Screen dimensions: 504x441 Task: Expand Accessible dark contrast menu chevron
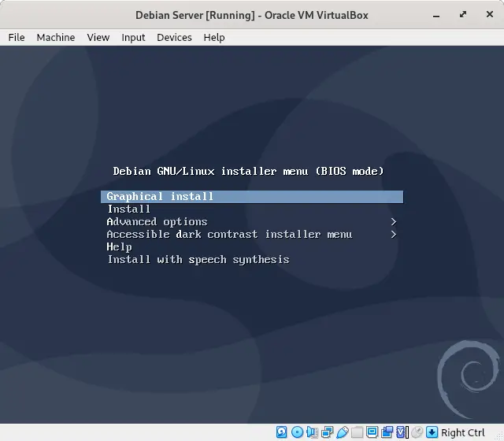click(394, 235)
